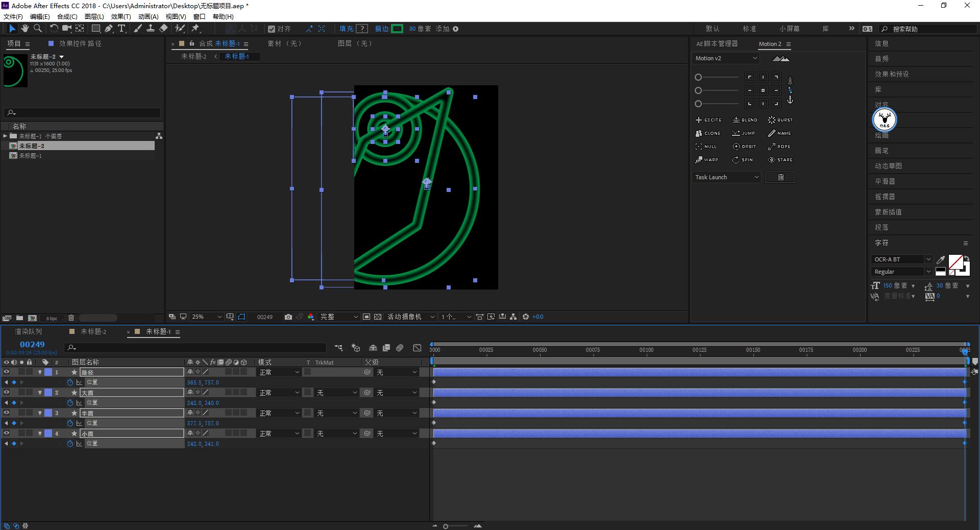Select the Hand tool in toolbar

(x=24, y=29)
